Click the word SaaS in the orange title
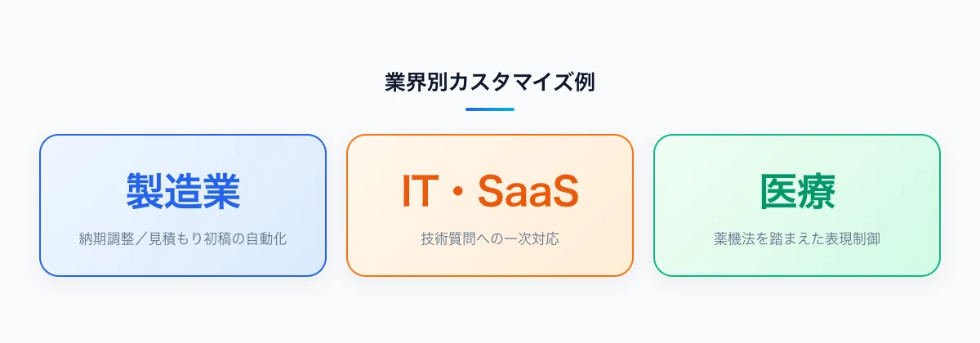The height and width of the screenshot is (343, 980). (528, 192)
